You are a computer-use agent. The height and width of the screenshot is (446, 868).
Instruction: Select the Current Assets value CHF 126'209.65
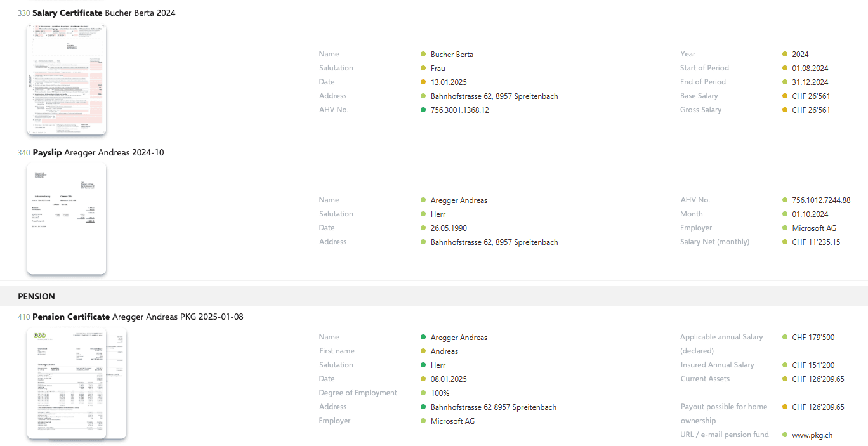pos(819,379)
